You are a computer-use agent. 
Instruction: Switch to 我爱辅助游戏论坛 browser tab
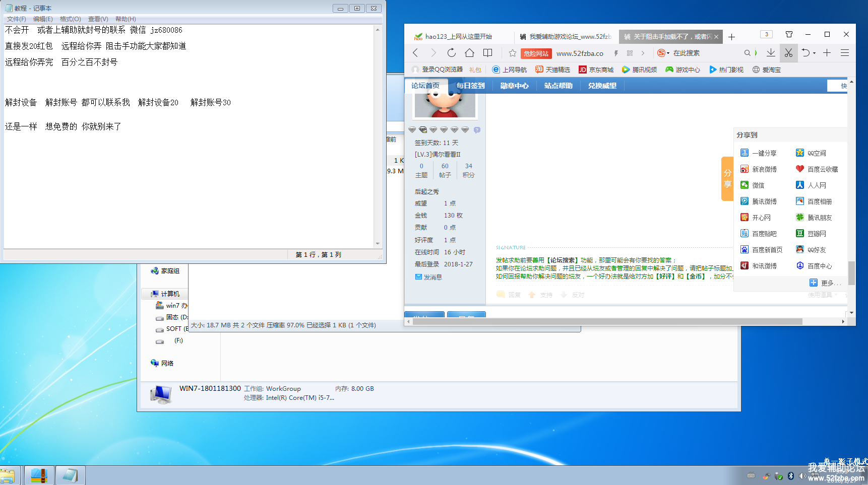pyautogui.click(x=566, y=37)
